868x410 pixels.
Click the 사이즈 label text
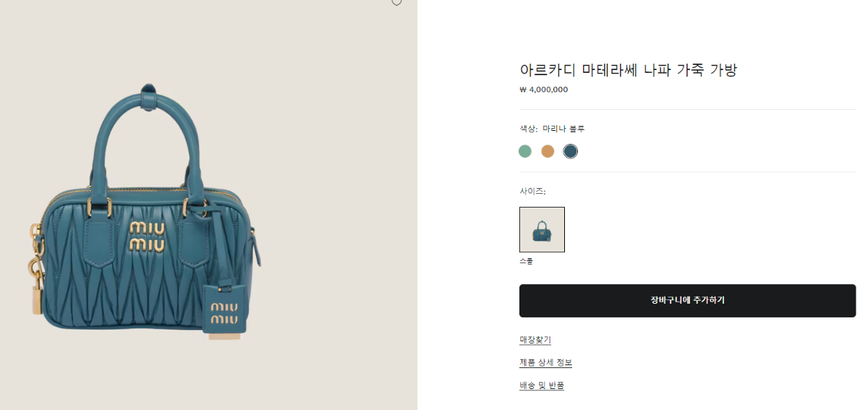[x=532, y=192]
